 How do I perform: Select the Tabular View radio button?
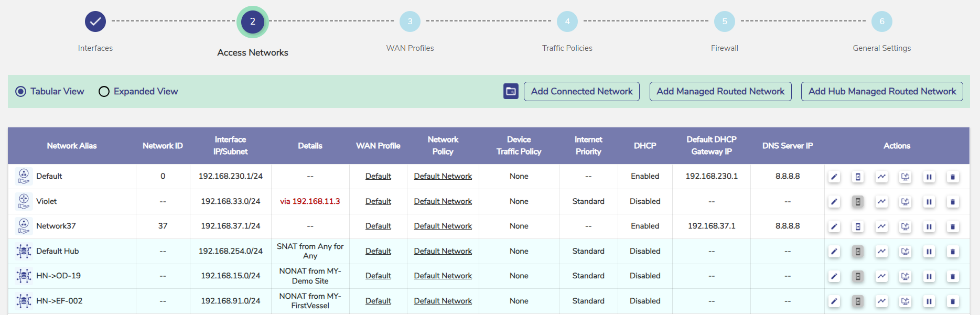pos(21,92)
